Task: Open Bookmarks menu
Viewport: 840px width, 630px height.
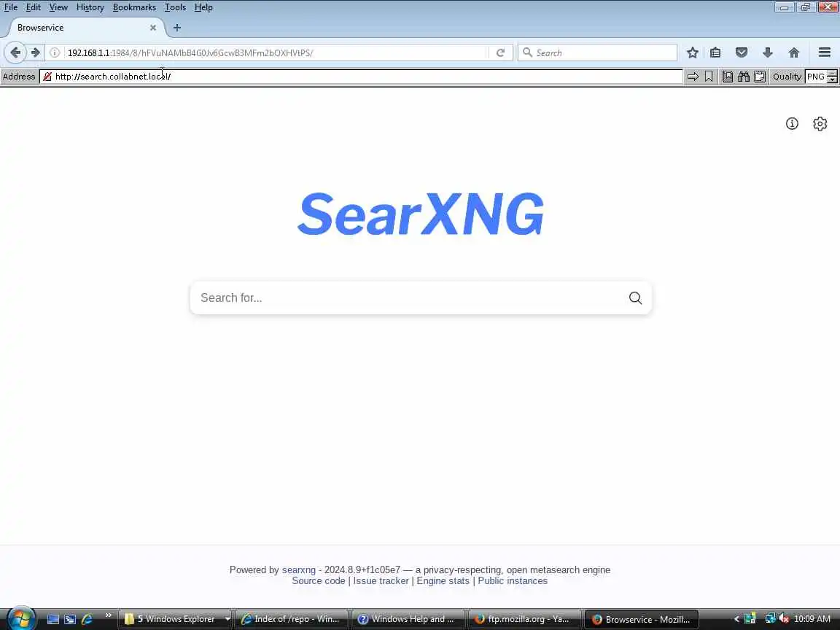Action: [134, 7]
